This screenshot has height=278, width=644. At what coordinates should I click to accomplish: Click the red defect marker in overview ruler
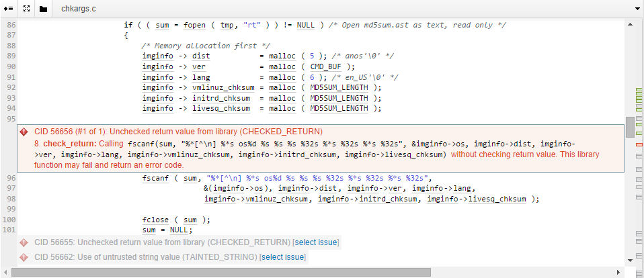[x=639, y=145]
